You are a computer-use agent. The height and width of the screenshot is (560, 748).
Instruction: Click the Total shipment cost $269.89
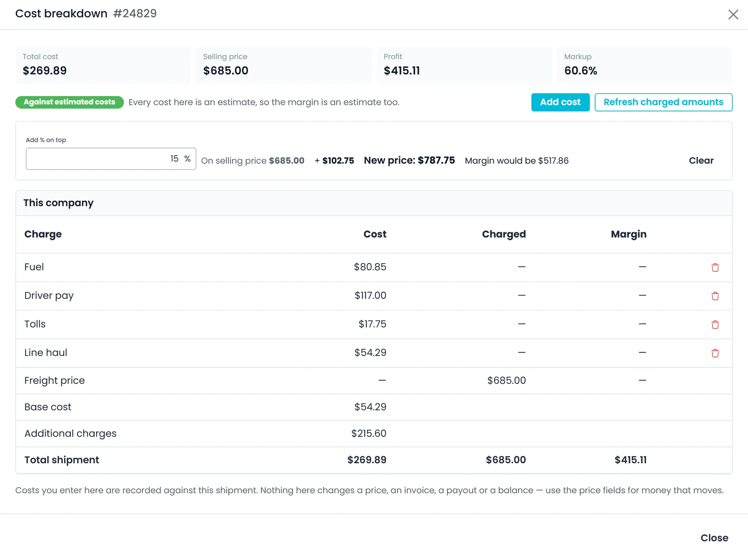367,460
